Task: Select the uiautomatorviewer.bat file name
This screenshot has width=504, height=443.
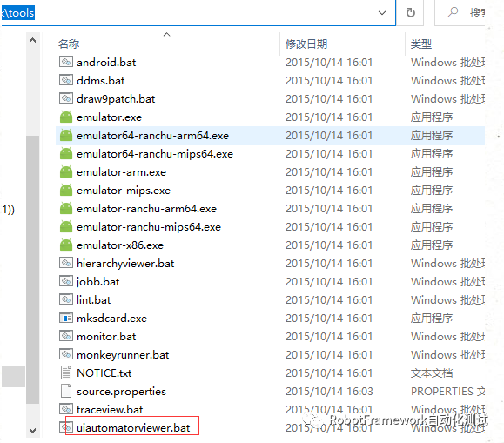Action: pos(133,428)
